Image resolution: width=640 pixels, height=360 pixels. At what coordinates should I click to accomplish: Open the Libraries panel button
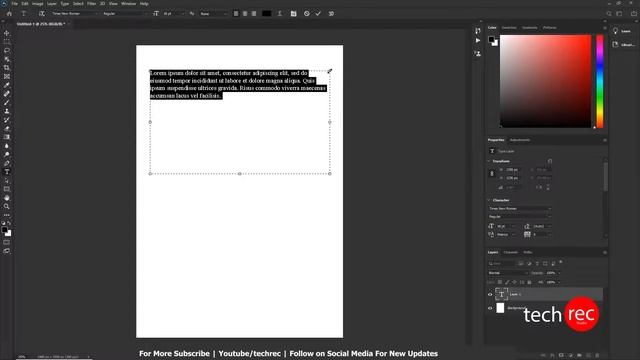(623, 44)
